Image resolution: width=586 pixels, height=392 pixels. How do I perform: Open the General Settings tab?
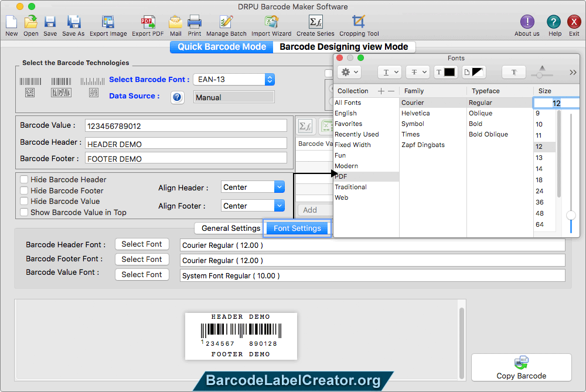point(230,228)
